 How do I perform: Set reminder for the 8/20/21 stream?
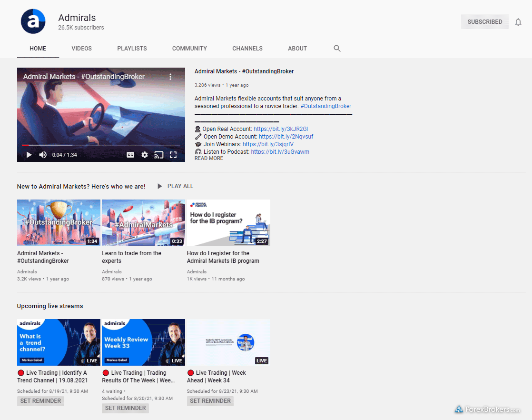126,408
